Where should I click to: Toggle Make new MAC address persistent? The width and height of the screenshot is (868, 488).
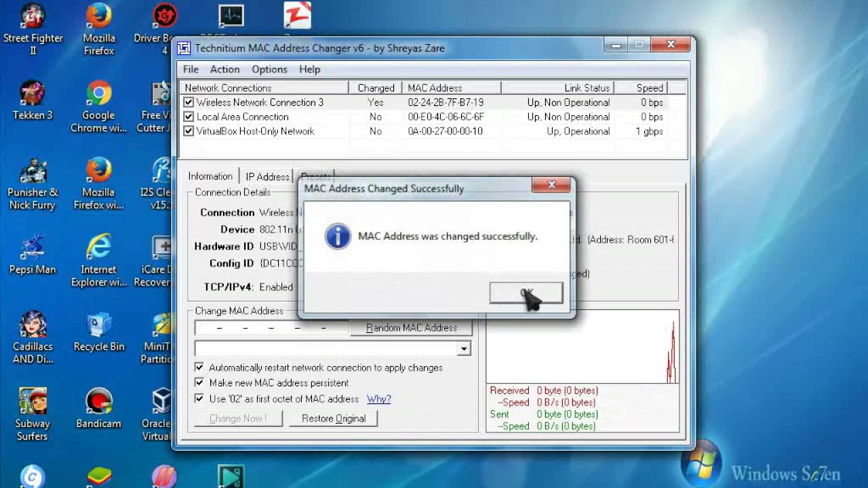click(199, 383)
